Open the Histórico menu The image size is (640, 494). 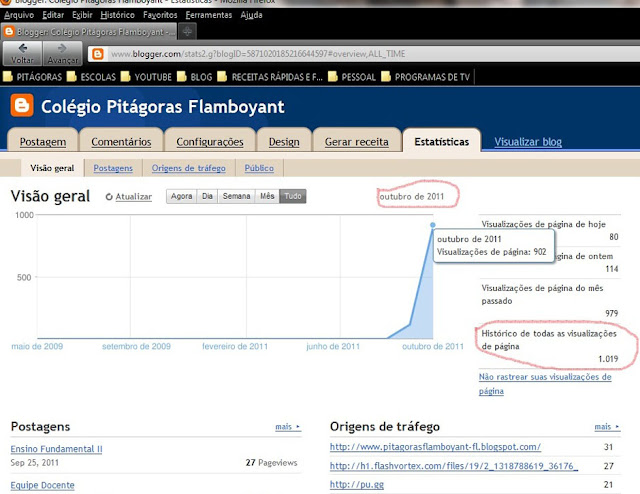118,15
